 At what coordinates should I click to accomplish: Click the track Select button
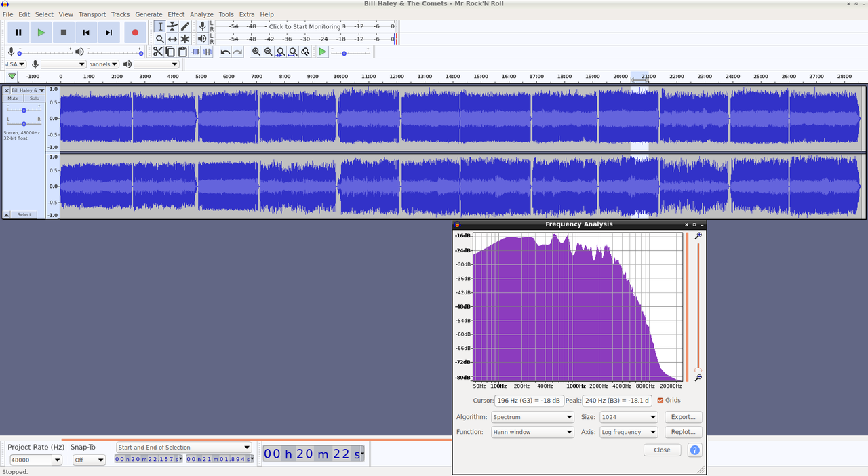[24, 214]
